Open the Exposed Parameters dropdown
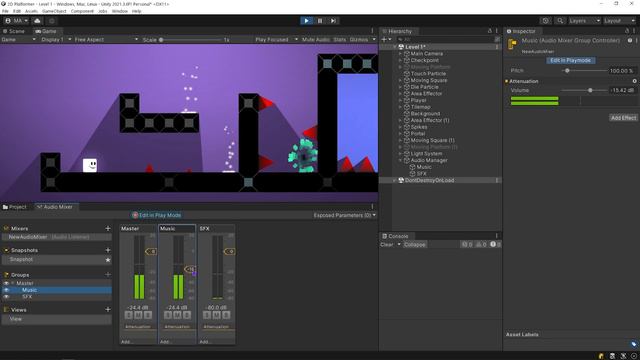Screen dimensions: 640x360 click(x=345, y=215)
